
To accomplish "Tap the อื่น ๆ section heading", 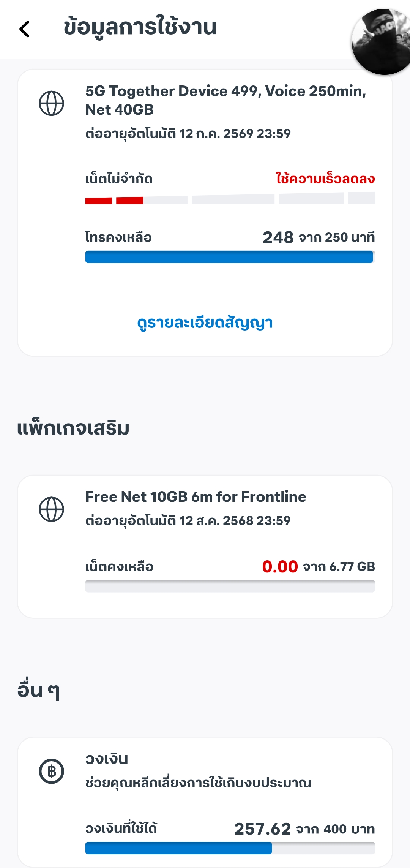I will [x=39, y=690].
